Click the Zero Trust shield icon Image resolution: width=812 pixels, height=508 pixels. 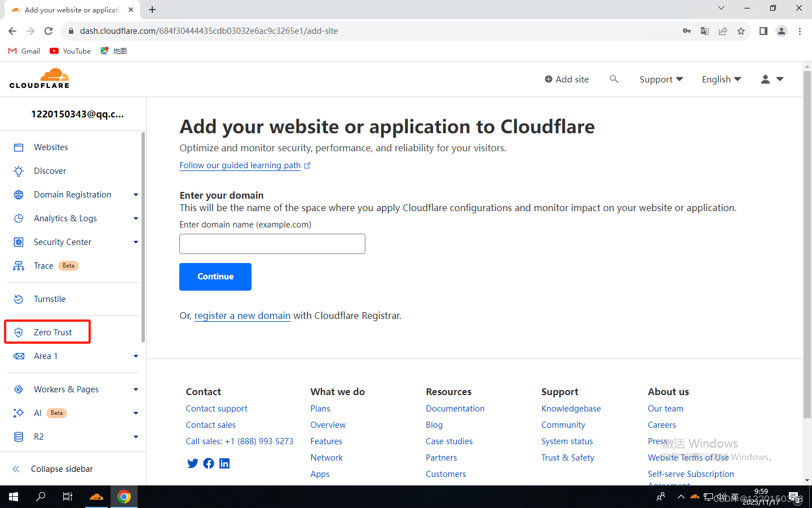point(19,332)
